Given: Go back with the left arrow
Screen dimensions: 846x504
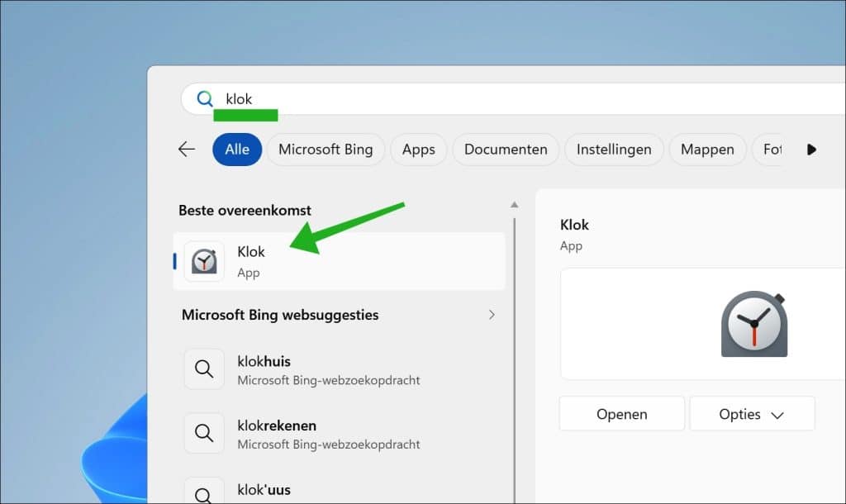Looking at the screenshot, I should pos(186,149).
